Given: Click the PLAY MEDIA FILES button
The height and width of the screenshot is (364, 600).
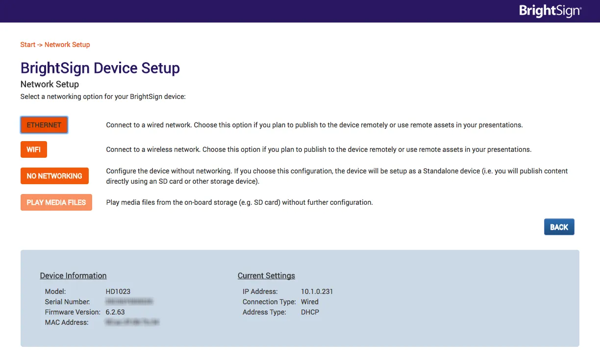Looking at the screenshot, I should click(56, 202).
